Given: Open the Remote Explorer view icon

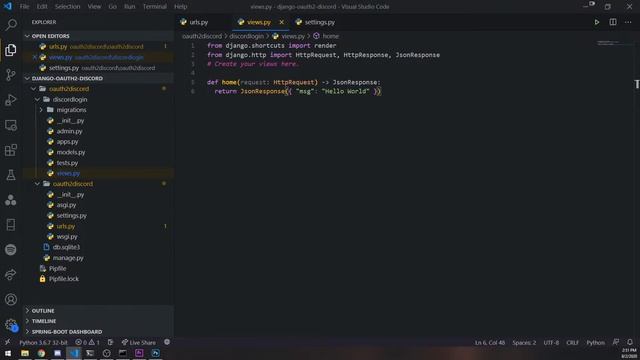Looking at the screenshot, I should tap(11, 125).
